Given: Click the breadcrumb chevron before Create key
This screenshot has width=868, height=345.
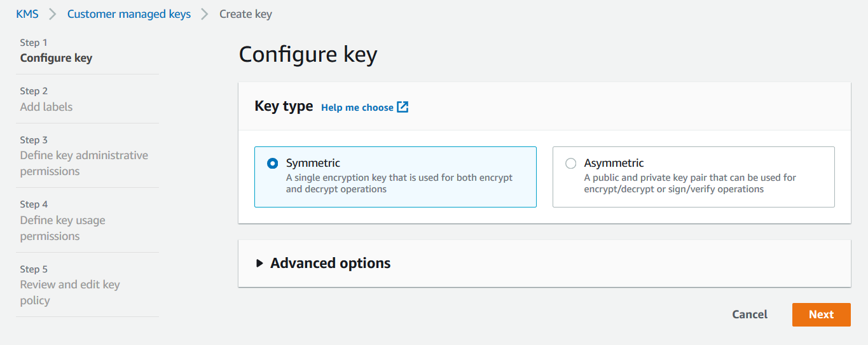Looking at the screenshot, I should (205, 14).
